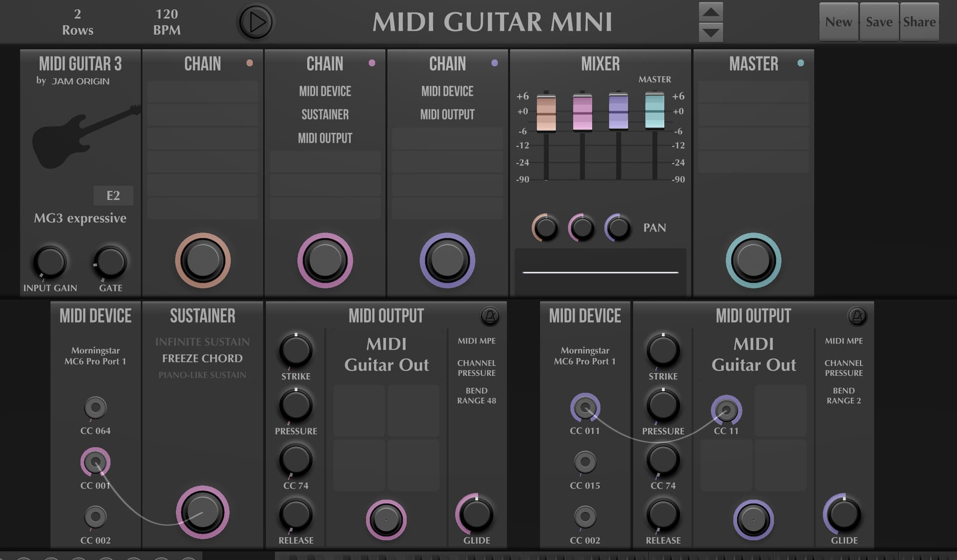Click the large purple chain knob
Viewport: 957px width, 560px height.
(x=447, y=260)
